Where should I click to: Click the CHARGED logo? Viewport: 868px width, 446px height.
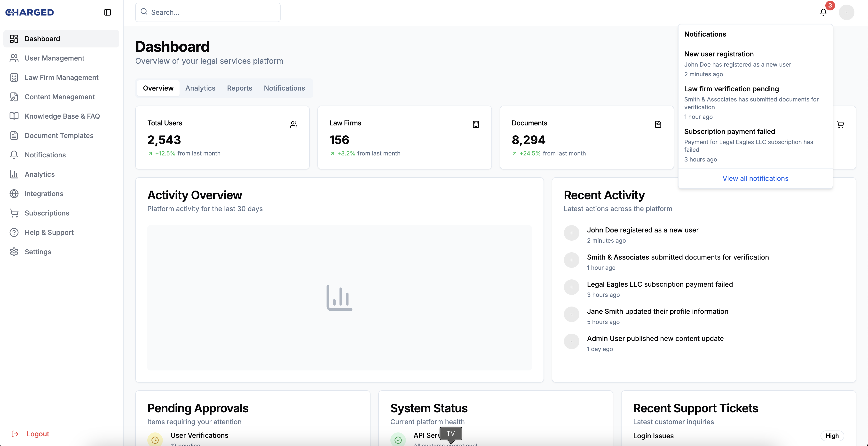click(30, 12)
